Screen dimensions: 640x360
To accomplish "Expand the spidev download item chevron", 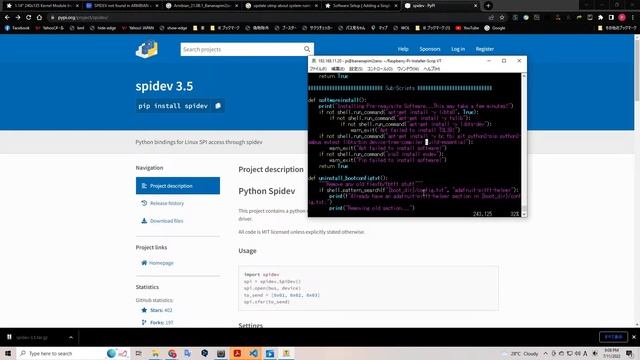I will pos(71,337).
